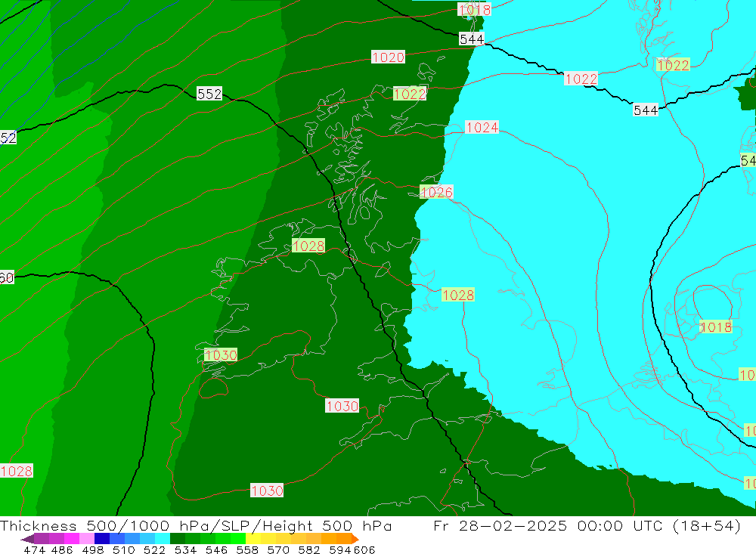The image size is (756, 554).
Task: Select the 582 legend value
Action: pos(309,550)
